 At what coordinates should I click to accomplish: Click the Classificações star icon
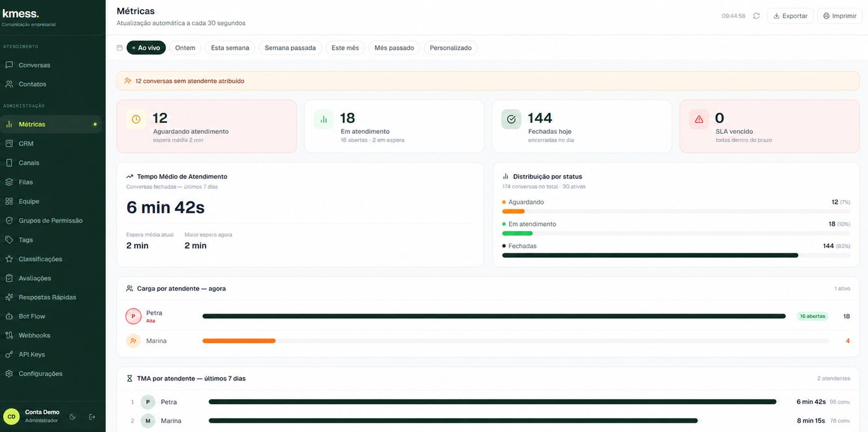coord(9,259)
